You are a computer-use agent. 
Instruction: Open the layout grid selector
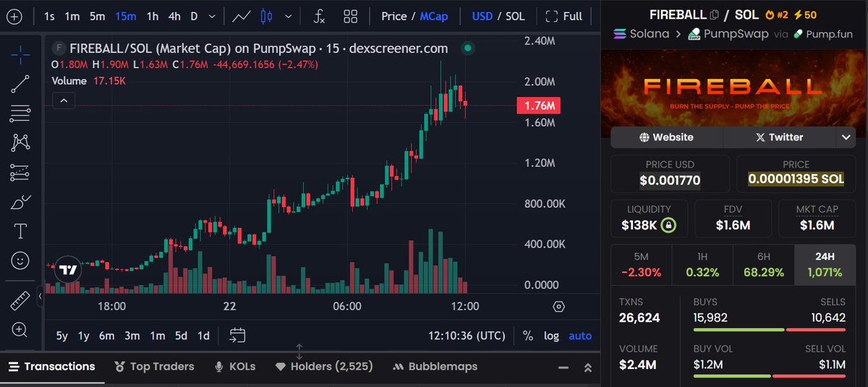[351, 16]
